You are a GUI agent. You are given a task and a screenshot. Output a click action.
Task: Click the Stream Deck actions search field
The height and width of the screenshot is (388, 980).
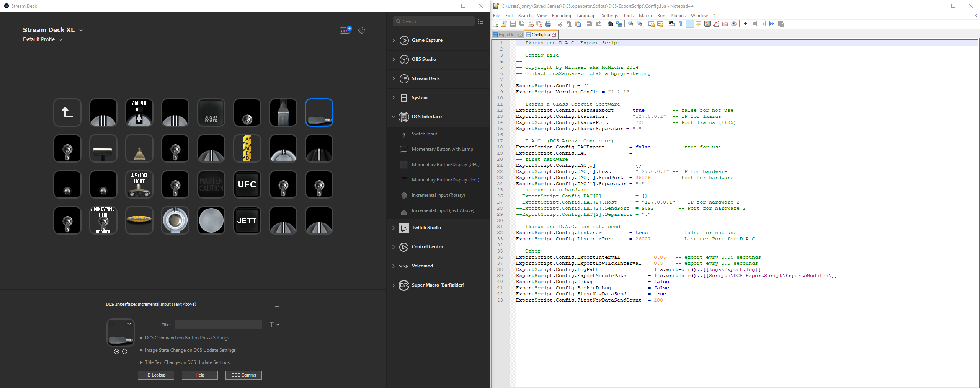(x=434, y=21)
